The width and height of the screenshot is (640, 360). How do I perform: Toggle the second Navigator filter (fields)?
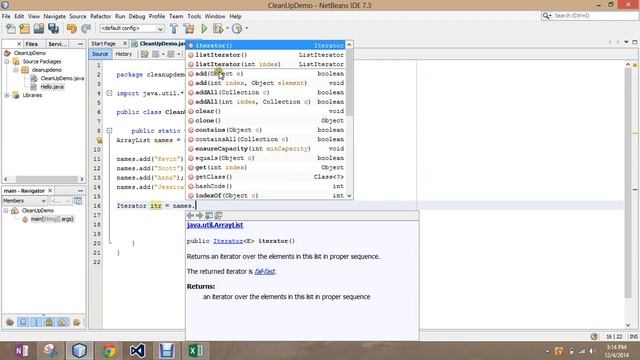tap(23, 322)
